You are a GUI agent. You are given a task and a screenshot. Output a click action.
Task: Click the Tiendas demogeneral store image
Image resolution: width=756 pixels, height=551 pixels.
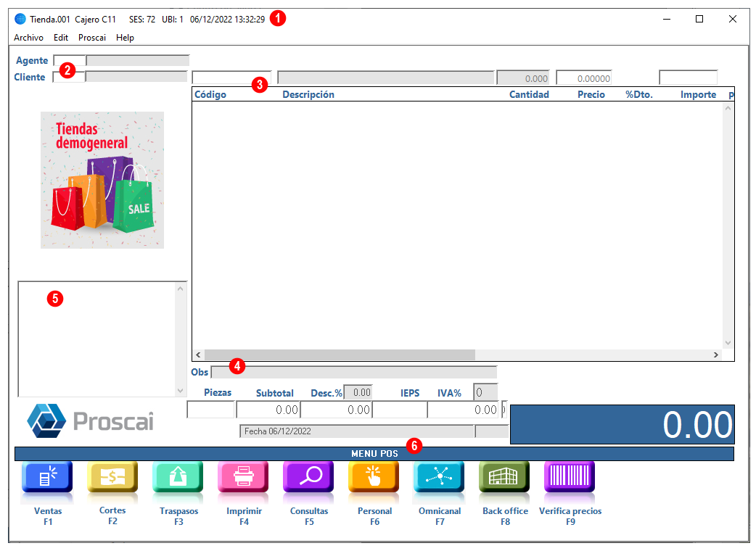pyautogui.click(x=102, y=180)
